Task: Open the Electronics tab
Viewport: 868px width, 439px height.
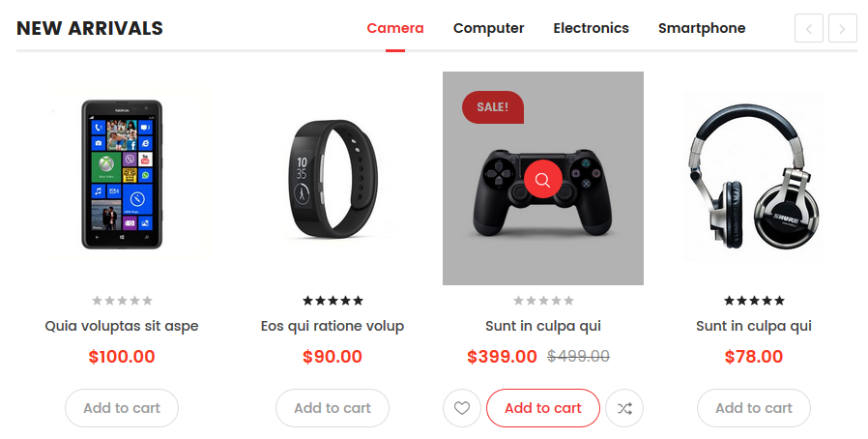Action: point(592,28)
